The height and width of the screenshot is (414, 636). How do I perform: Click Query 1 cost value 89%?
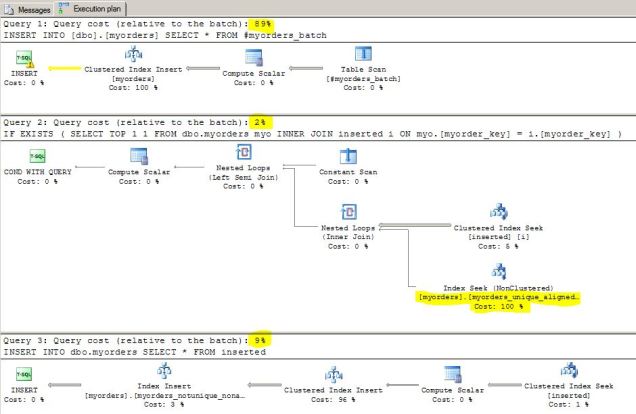[x=262, y=24]
